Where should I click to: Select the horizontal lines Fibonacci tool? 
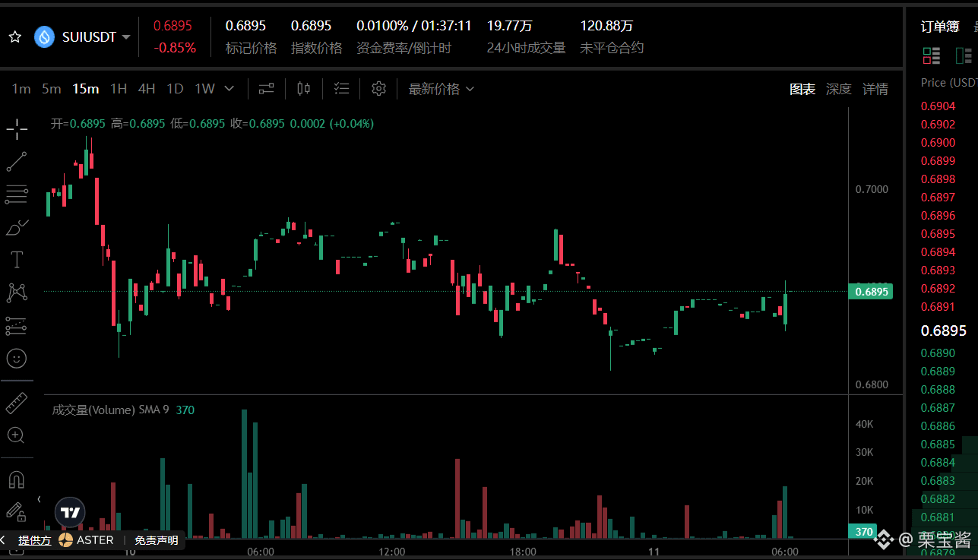(17, 195)
